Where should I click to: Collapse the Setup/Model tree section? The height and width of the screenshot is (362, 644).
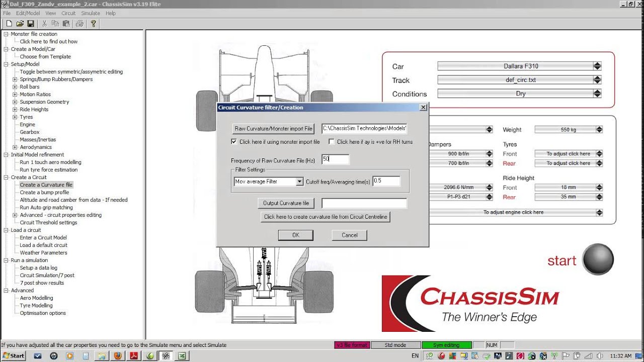click(x=6, y=64)
